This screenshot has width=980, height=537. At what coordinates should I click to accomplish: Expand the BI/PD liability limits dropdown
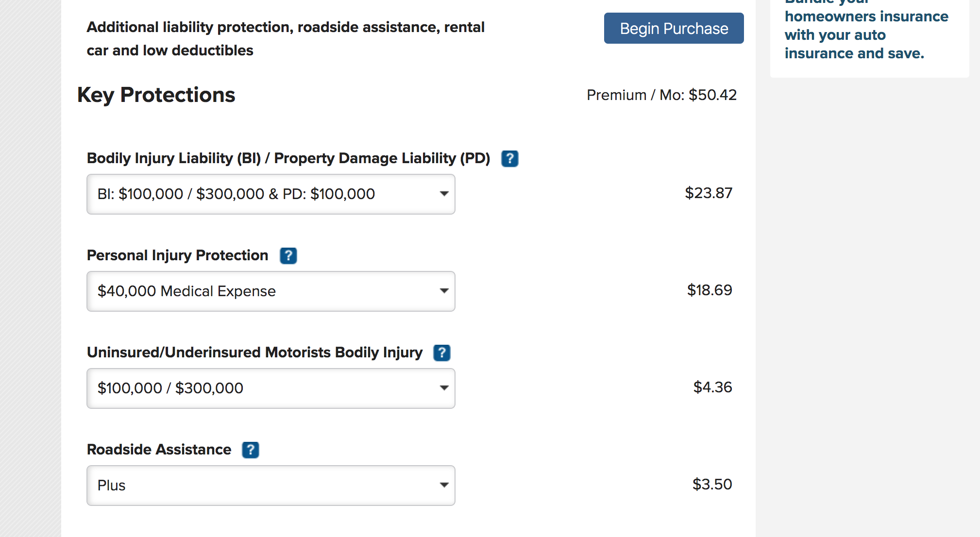(x=271, y=194)
